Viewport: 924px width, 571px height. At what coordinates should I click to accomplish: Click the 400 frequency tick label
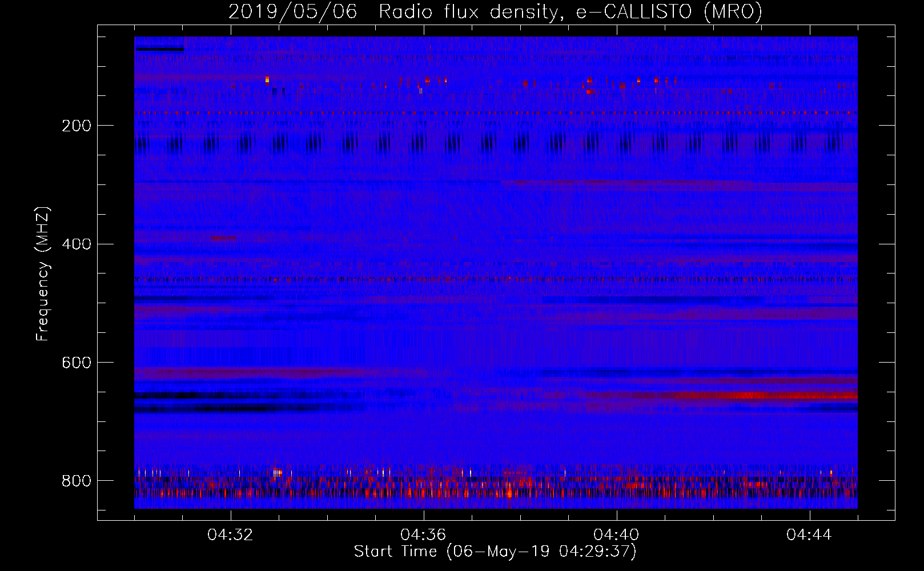click(x=77, y=244)
